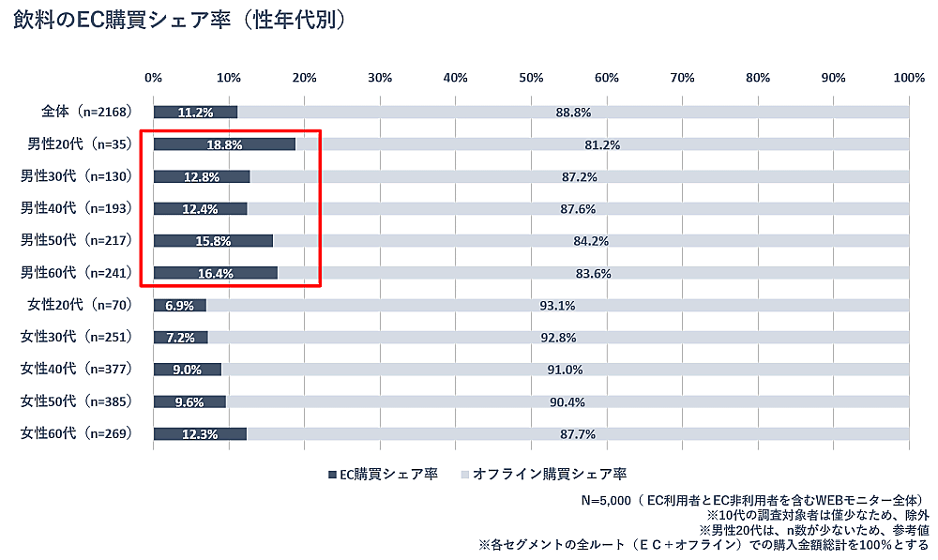Click the 15.8% bar for 男性50代
Viewport: 938px width, 560px height.
click(213, 241)
